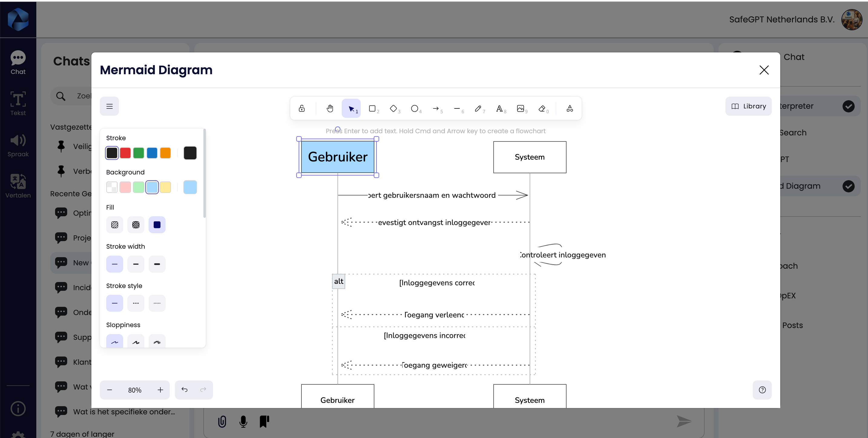Zoom out with the minus button
Screen dimensions: 868x438
[x=110, y=390]
